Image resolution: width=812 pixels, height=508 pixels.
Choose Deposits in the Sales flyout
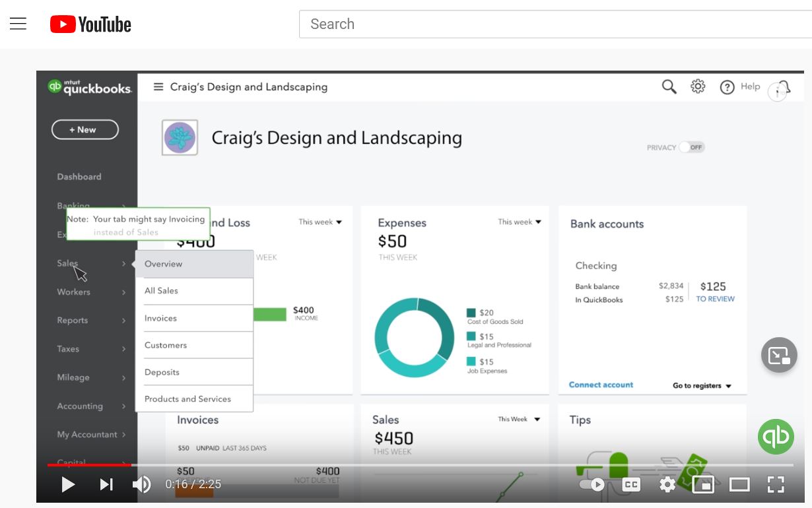[195, 372]
